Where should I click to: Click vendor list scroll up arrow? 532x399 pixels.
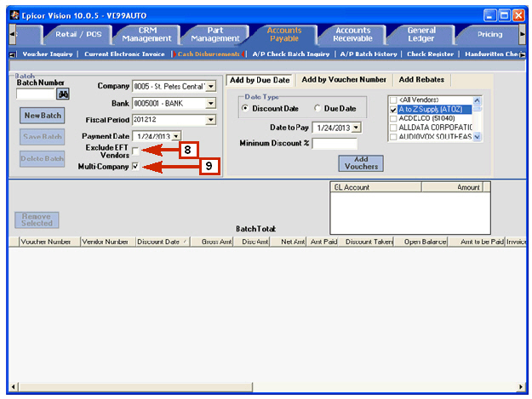(x=477, y=100)
